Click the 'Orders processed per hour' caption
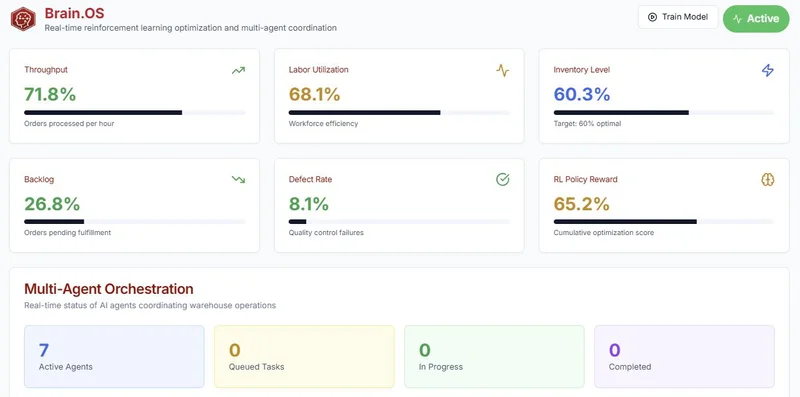 coord(69,123)
